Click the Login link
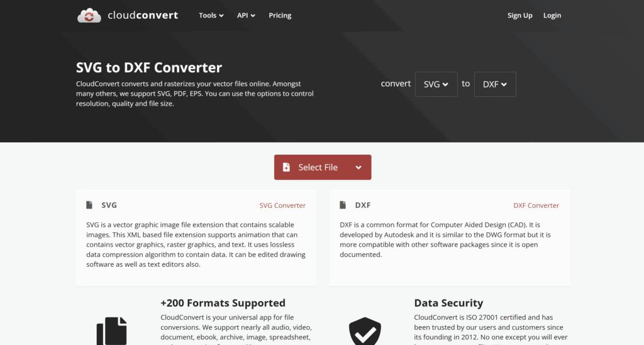This screenshot has width=644, height=345. [552, 16]
